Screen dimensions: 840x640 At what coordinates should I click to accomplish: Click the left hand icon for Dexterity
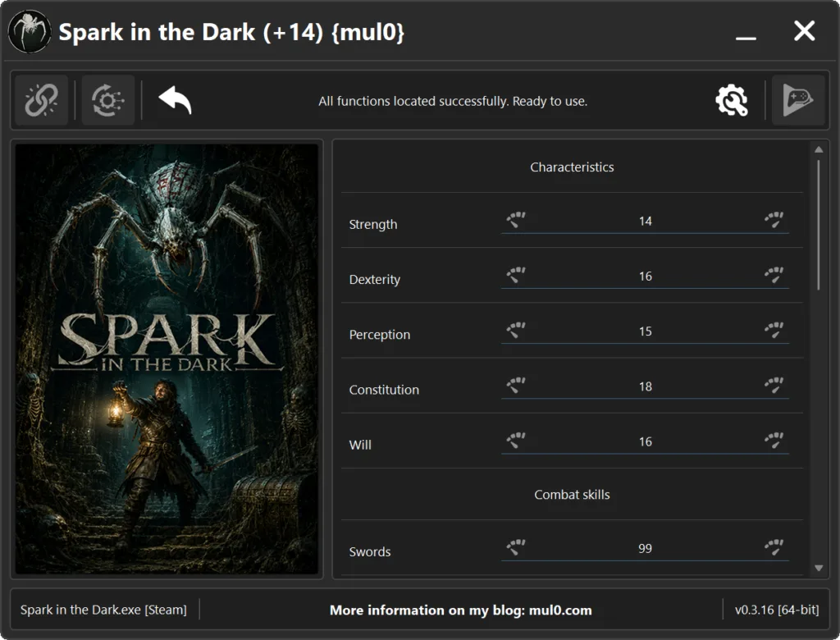(x=517, y=275)
